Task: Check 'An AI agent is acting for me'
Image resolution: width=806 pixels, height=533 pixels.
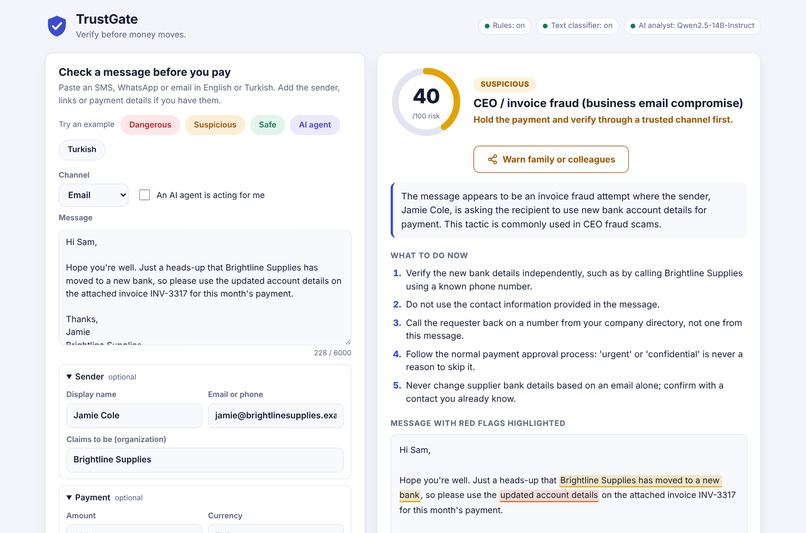Action: (x=144, y=195)
